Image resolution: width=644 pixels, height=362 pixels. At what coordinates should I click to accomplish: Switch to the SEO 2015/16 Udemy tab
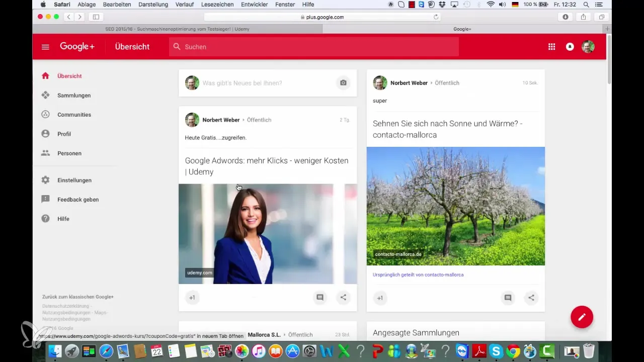(x=177, y=29)
